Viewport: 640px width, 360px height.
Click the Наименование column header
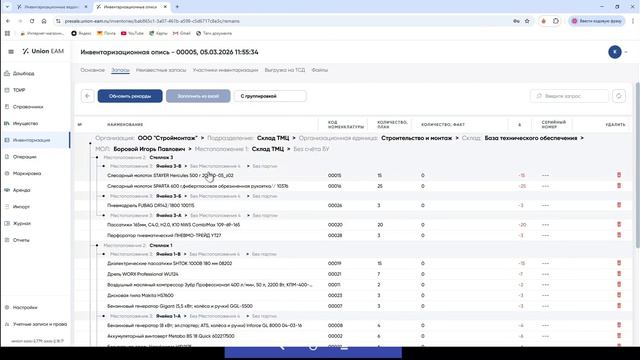pyautogui.click(x=125, y=124)
